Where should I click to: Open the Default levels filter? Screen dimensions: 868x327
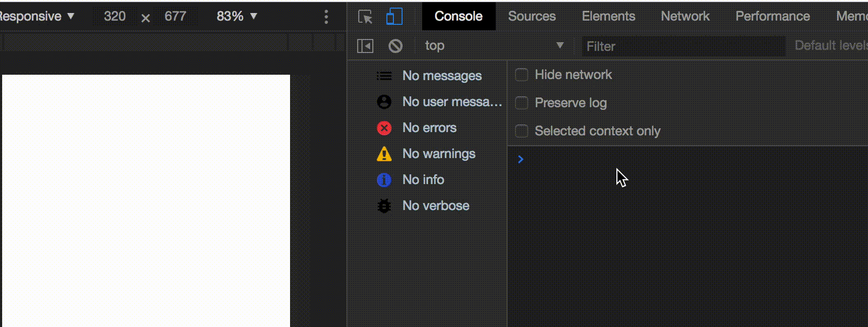click(831, 45)
